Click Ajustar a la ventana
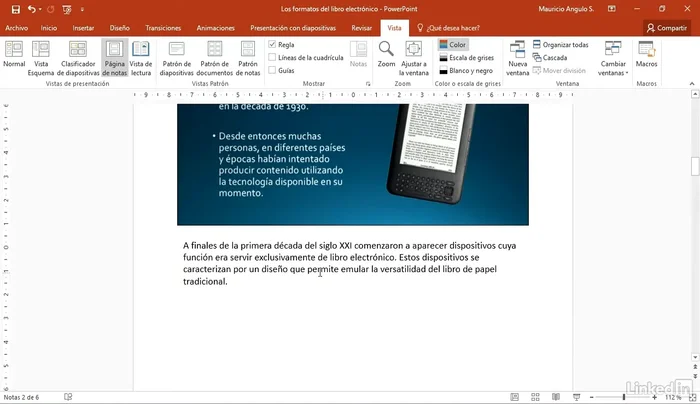700x404 pixels. click(x=413, y=58)
